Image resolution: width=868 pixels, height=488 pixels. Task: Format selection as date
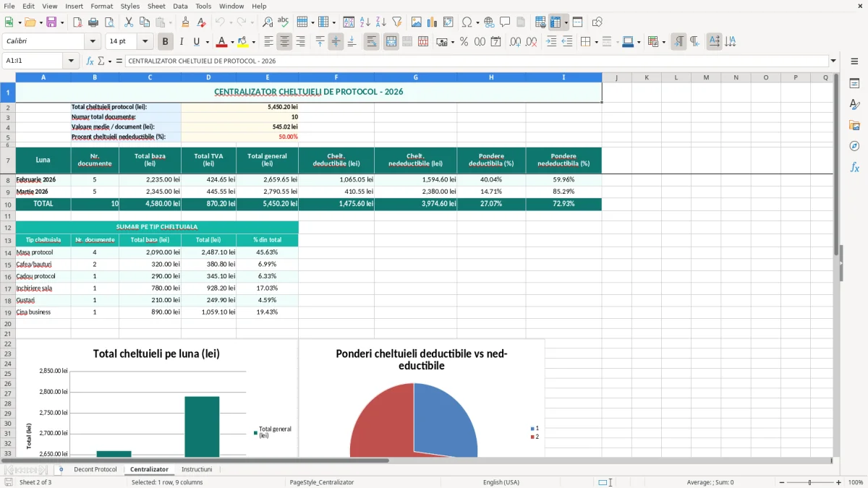(x=495, y=42)
